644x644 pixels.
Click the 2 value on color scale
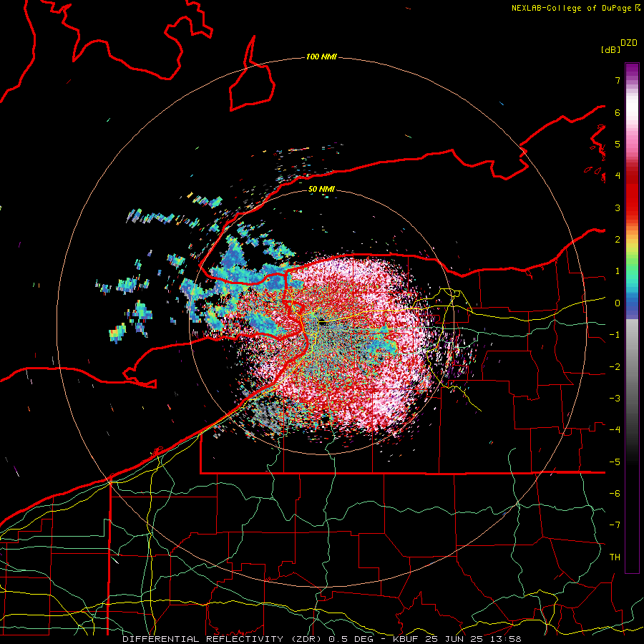[x=618, y=240]
